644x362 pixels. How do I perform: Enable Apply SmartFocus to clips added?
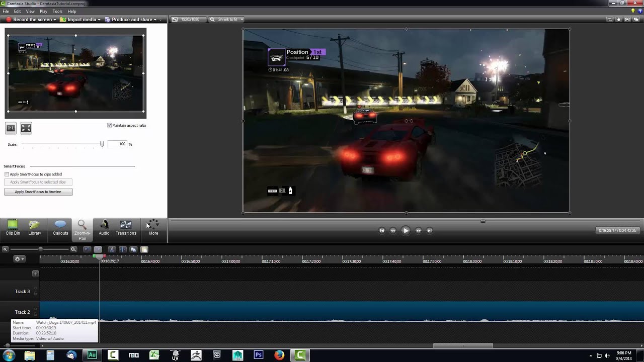(x=7, y=174)
